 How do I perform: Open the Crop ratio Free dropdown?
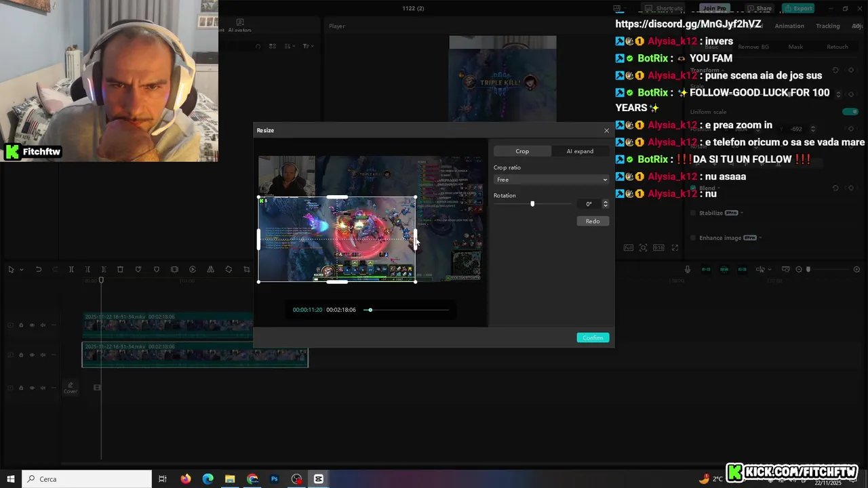click(551, 180)
